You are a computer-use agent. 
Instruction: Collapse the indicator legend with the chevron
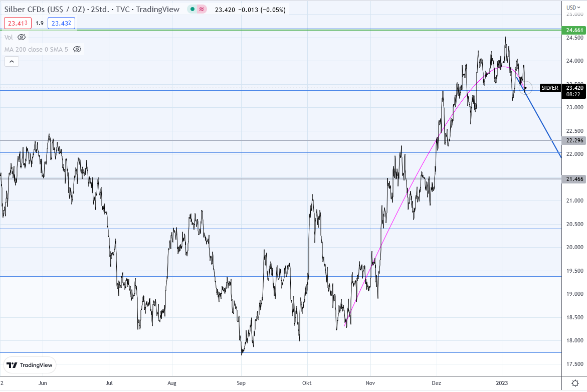coord(12,61)
